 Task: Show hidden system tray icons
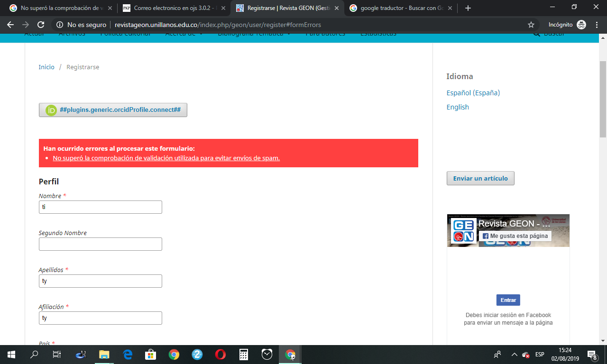coord(514,355)
